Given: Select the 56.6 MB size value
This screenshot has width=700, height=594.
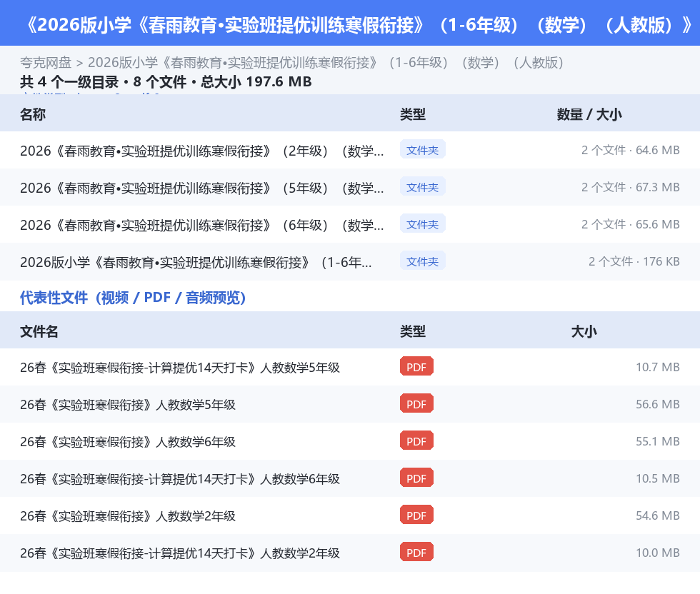Looking at the screenshot, I should point(658,404).
